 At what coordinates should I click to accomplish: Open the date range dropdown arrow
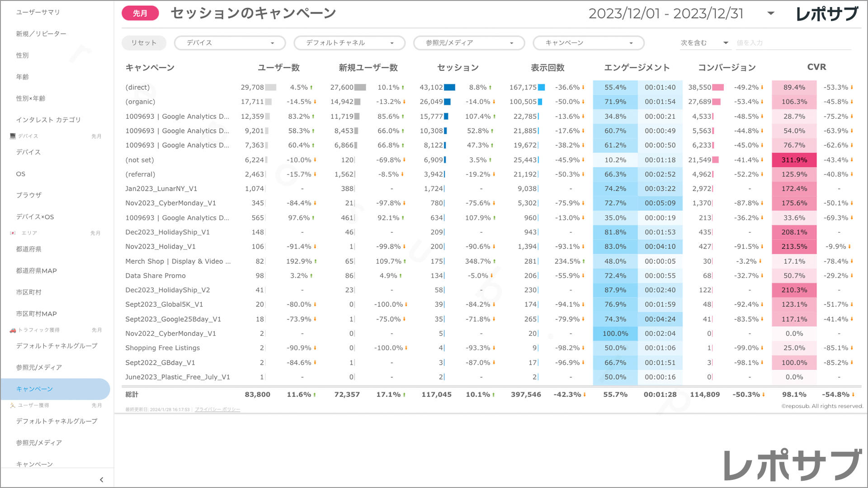point(771,14)
